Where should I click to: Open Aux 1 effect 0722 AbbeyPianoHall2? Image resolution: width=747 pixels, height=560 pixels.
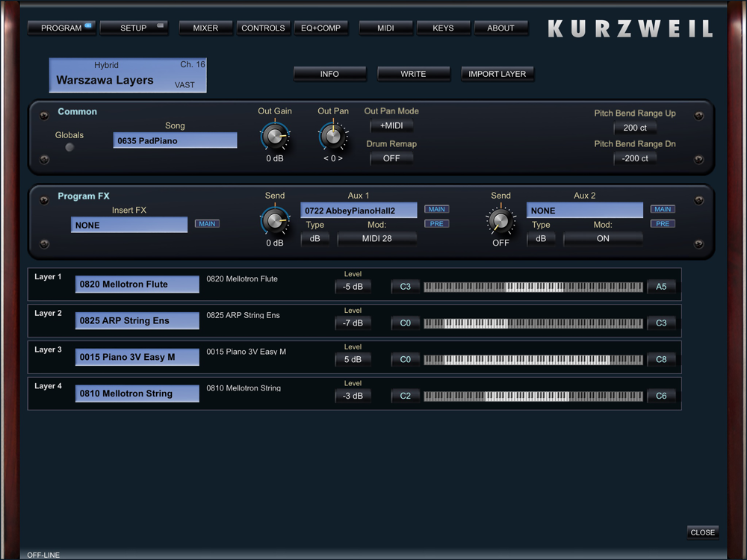359,210
